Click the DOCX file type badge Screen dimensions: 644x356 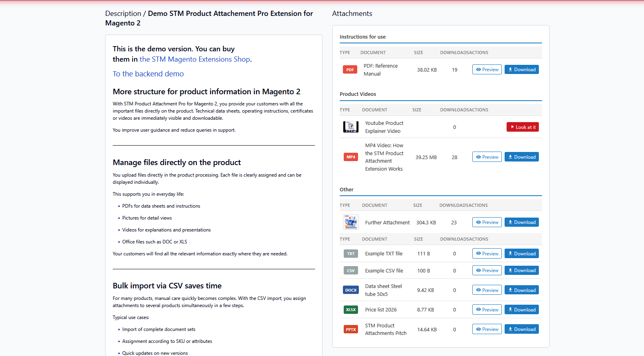click(351, 290)
